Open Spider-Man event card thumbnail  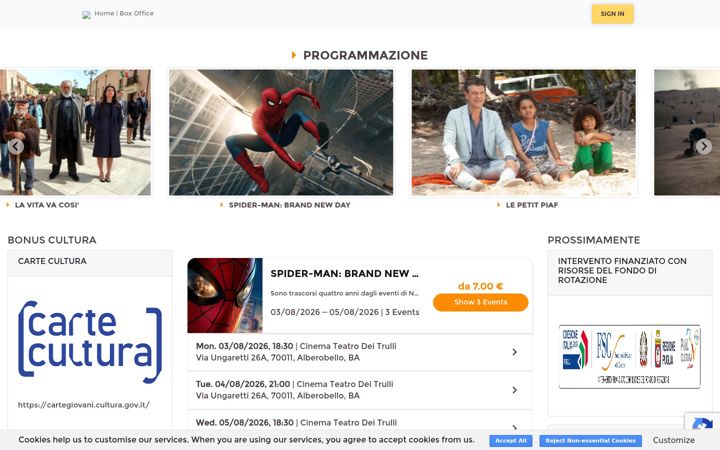click(x=225, y=295)
